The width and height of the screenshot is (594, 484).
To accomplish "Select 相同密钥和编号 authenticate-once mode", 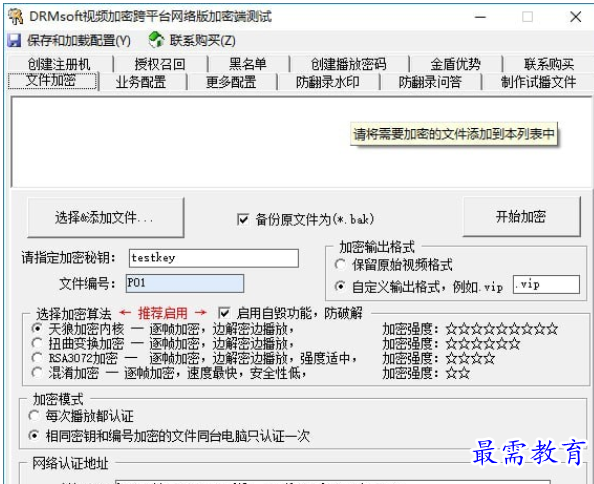I will pyautogui.click(x=34, y=436).
